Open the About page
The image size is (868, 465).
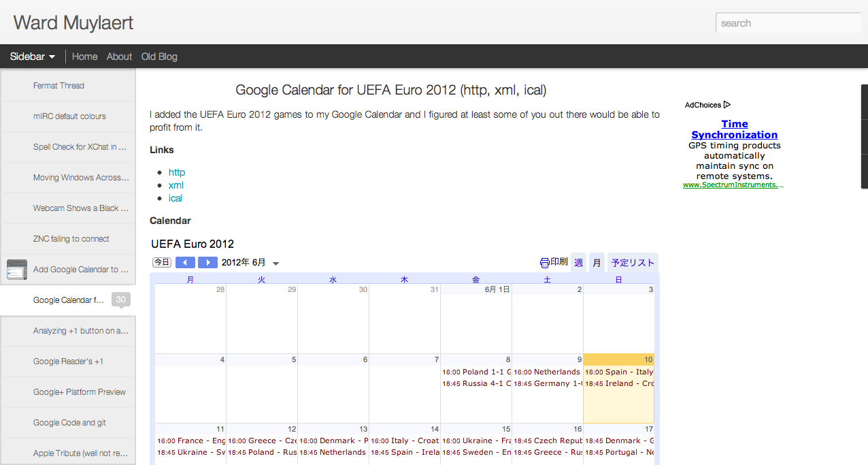tap(119, 57)
